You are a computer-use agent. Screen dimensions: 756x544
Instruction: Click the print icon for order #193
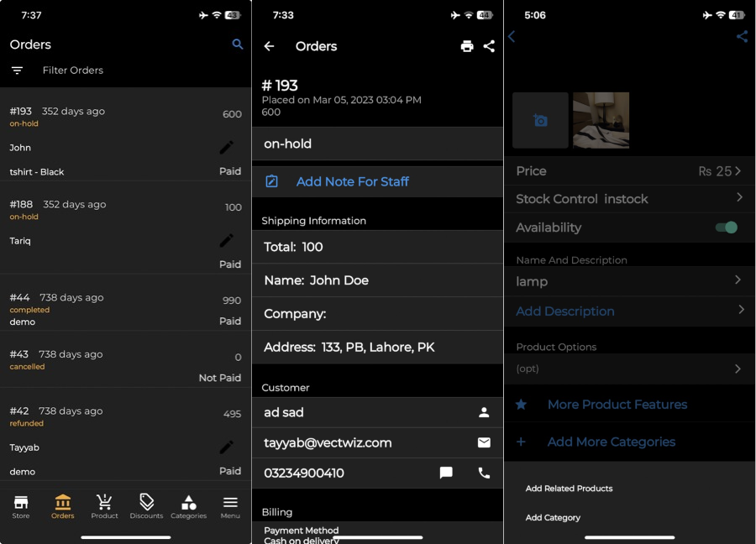[467, 46]
